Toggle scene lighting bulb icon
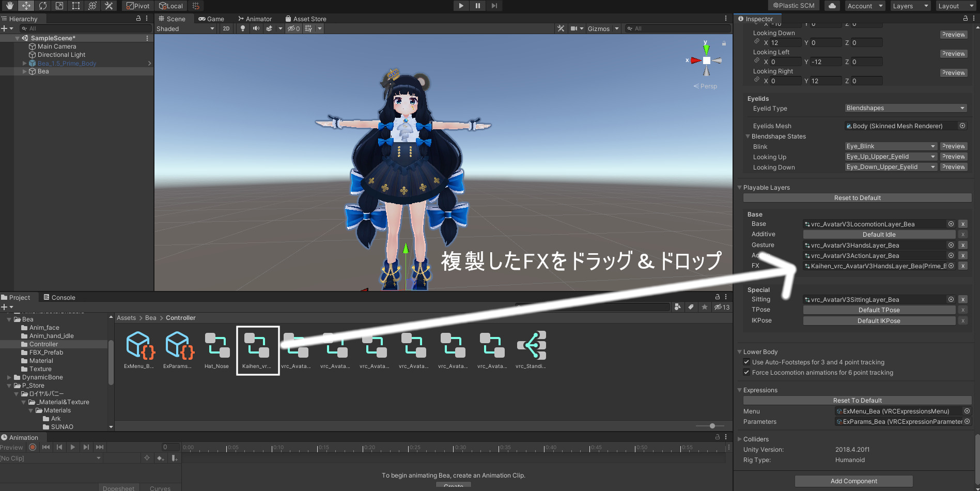This screenshot has width=980, height=491. [243, 28]
